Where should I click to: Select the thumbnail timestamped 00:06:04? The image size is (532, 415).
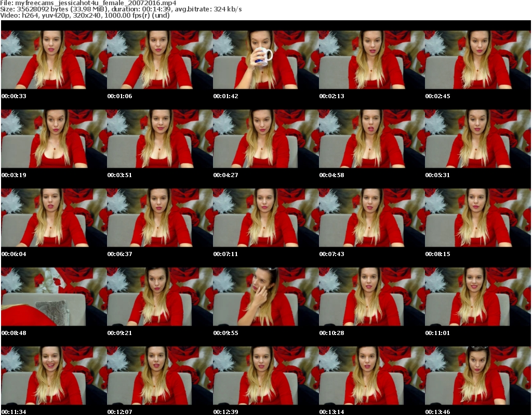tap(54, 218)
